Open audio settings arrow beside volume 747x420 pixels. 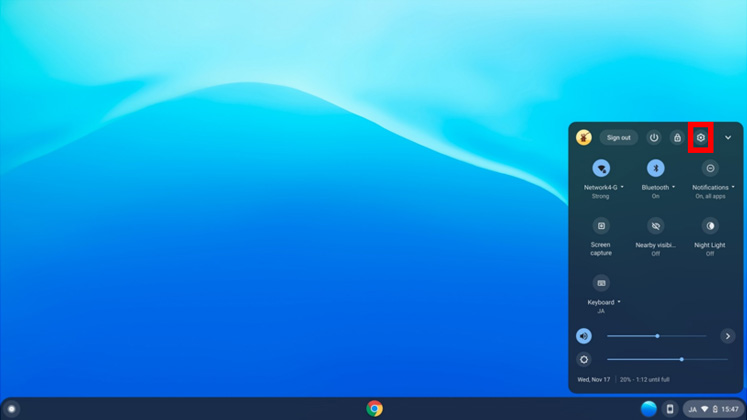point(727,336)
